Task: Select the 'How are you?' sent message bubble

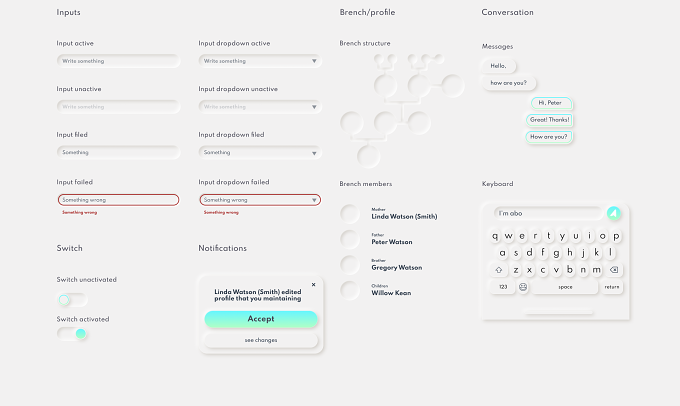Action: [x=549, y=137]
